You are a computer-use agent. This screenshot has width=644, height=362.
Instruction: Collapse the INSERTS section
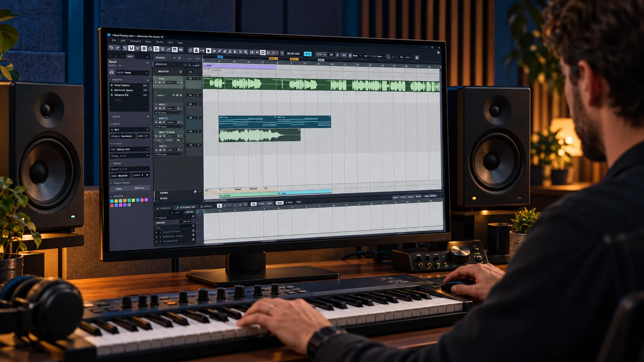tap(110, 80)
